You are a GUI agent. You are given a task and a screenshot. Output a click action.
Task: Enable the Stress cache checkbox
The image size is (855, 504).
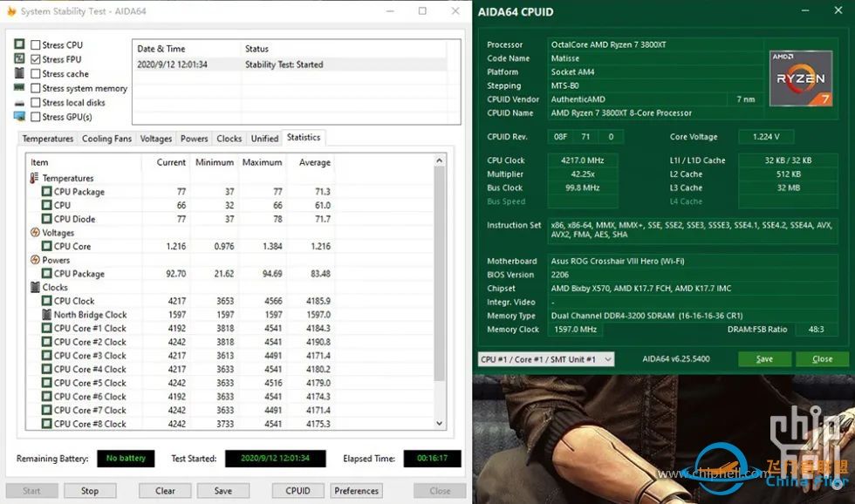tap(36, 73)
